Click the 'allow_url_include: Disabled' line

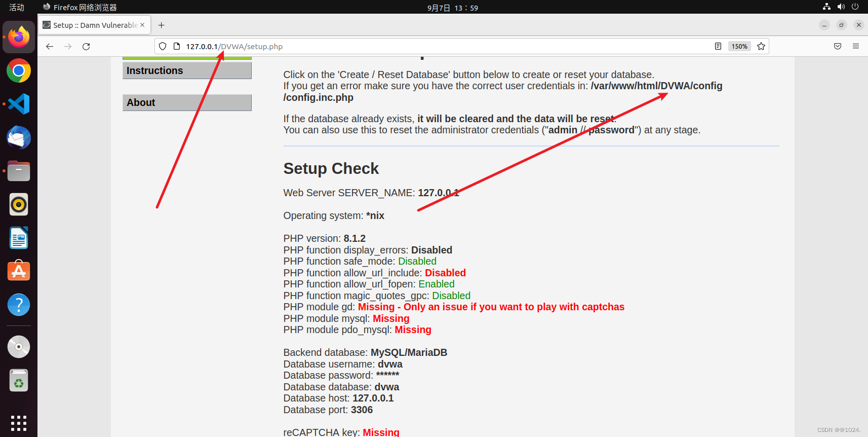click(375, 273)
